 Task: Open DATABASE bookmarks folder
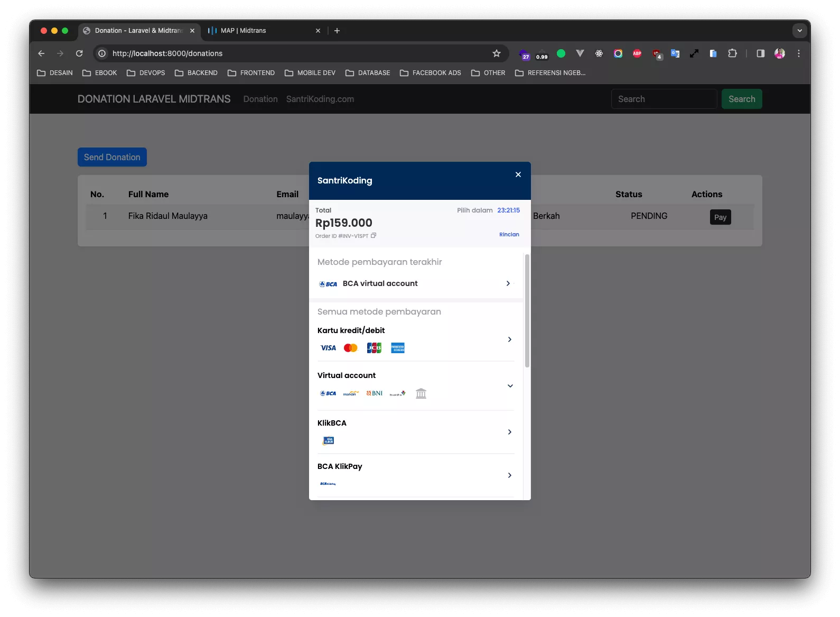pyautogui.click(x=368, y=73)
